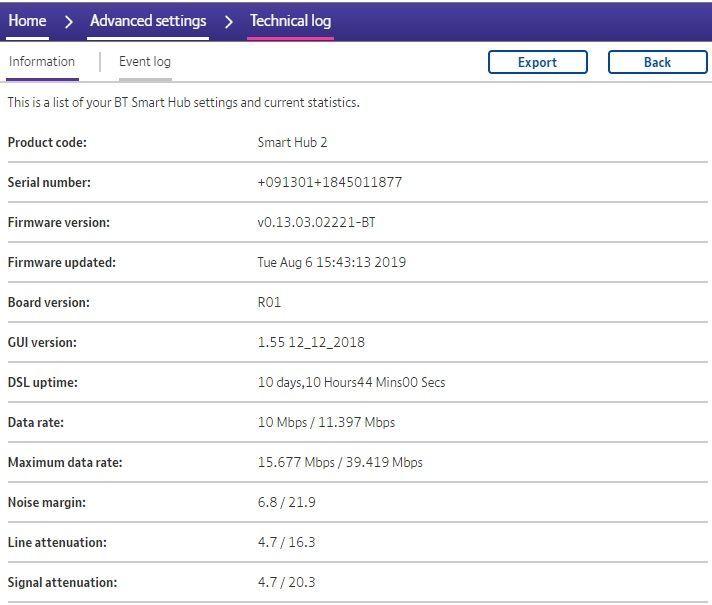The image size is (712, 605).
Task: Select the Signal attenuation value 4.7 / 20.3
Action: [287, 583]
